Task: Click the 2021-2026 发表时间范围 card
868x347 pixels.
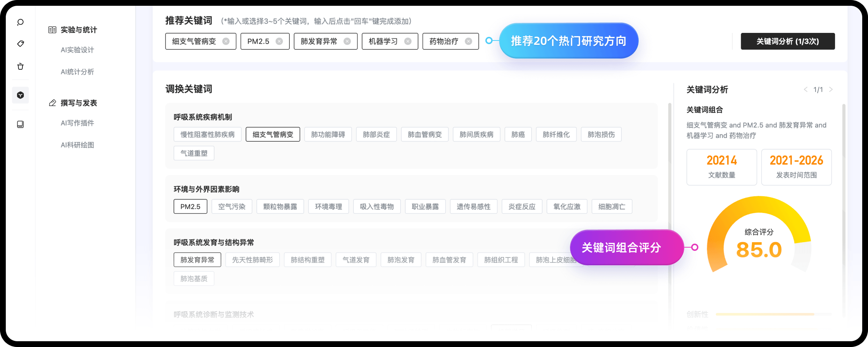Action: (796, 167)
